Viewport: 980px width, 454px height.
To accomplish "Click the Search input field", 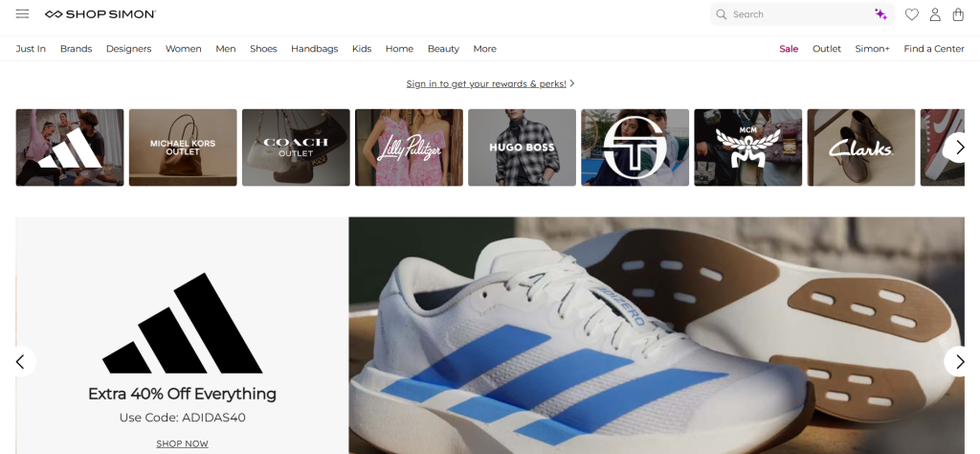I will [799, 14].
